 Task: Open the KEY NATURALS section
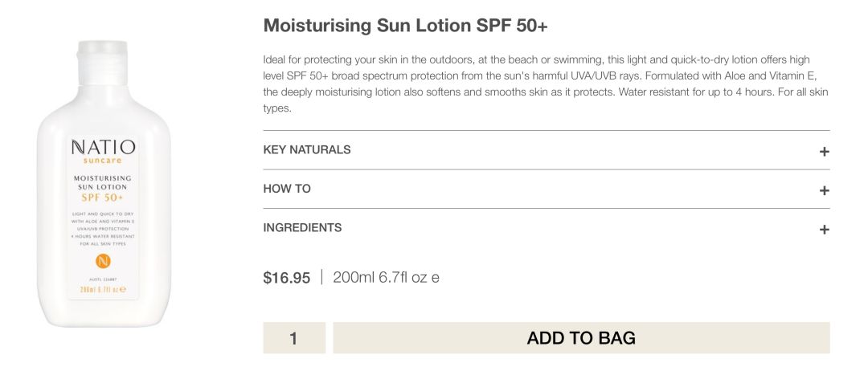[x=547, y=150]
